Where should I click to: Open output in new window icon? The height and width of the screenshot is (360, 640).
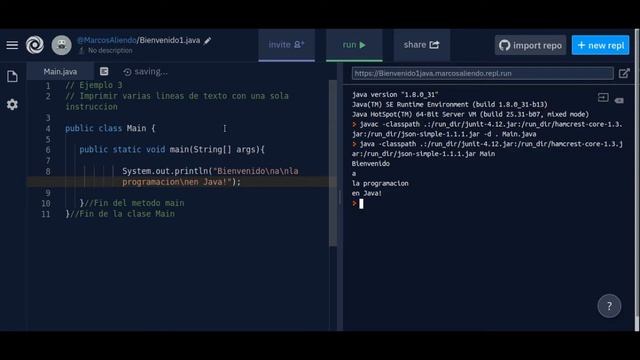point(624,73)
